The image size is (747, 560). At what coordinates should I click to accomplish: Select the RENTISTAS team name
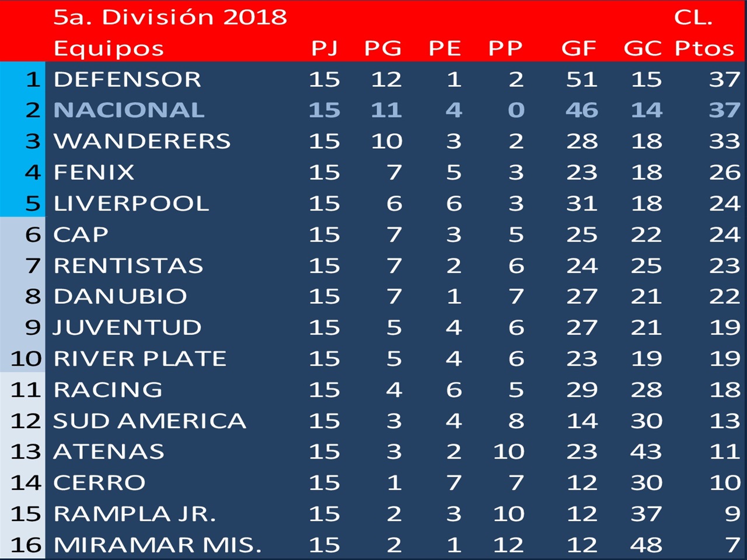pyautogui.click(x=128, y=266)
